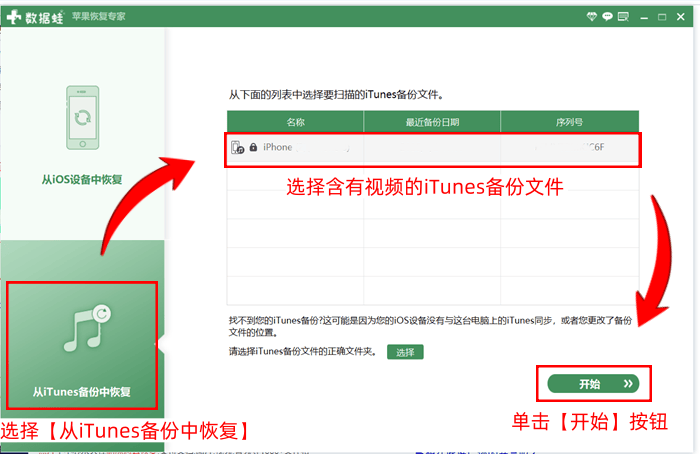Select the iPhone backup row
Image resolution: width=700 pixels, height=454 pixels.
(x=433, y=148)
